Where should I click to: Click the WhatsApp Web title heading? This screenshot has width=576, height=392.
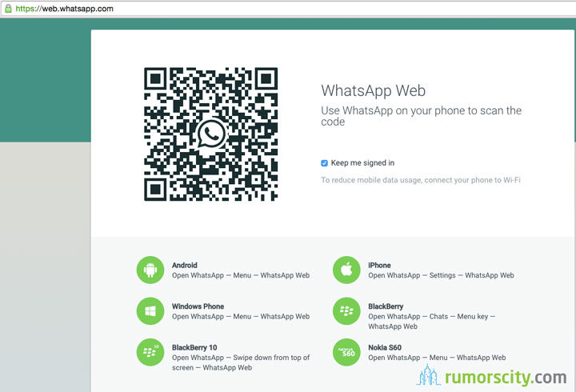(374, 90)
